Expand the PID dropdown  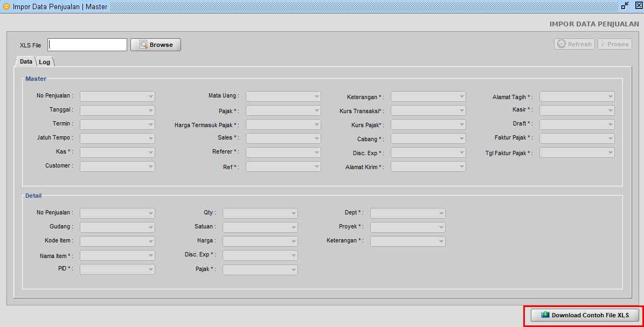pyautogui.click(x=117, y=269)
